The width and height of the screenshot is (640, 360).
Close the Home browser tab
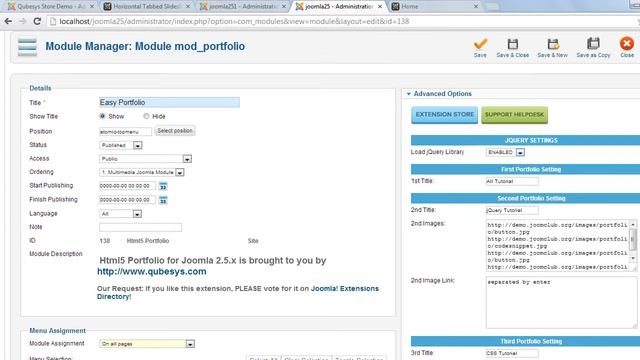tap(476, 7)
